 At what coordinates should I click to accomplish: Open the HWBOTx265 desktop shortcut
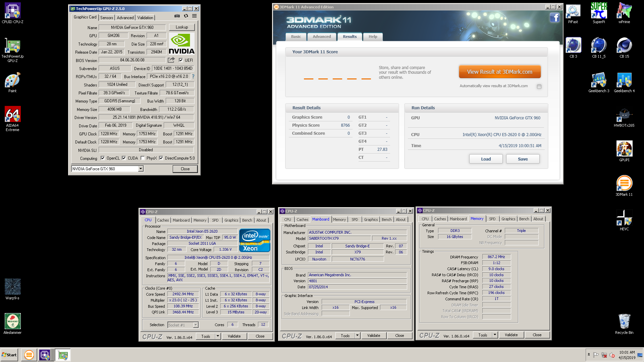coord(624,117)
